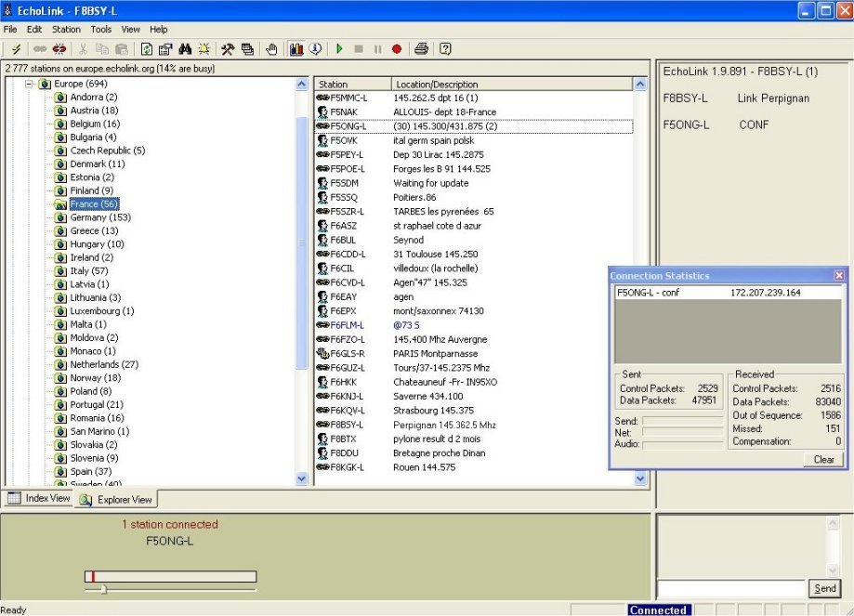Click the help question mark icon
Image resolution: width=854 pixels, height=616 pixels.
pyautogui.click(x=445, y=49)
